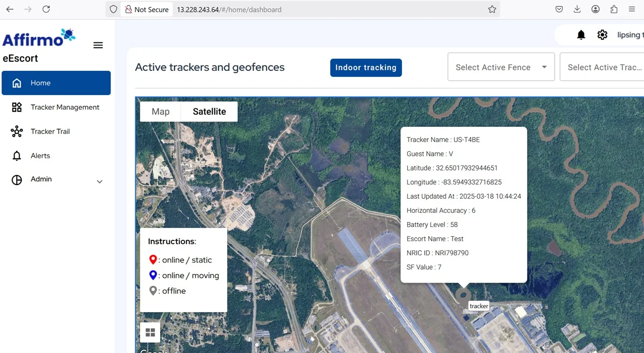Image resolution: width=644 pixels, height=353 pixels.
Task: Click the Indoor tracking button
Action: [x=366, y=67]
